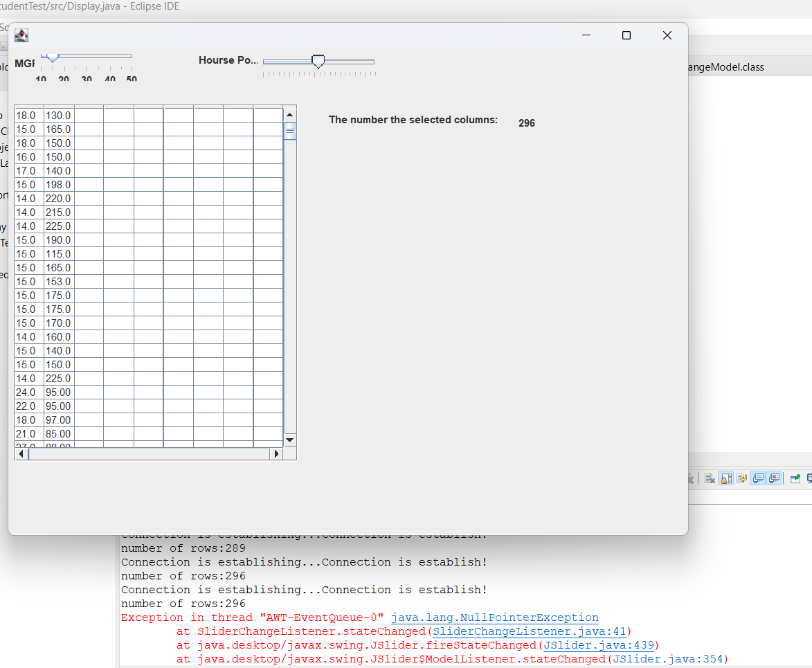
Task: Click the horizontal scrollbar's left arrow
Action: click(21, 453)
